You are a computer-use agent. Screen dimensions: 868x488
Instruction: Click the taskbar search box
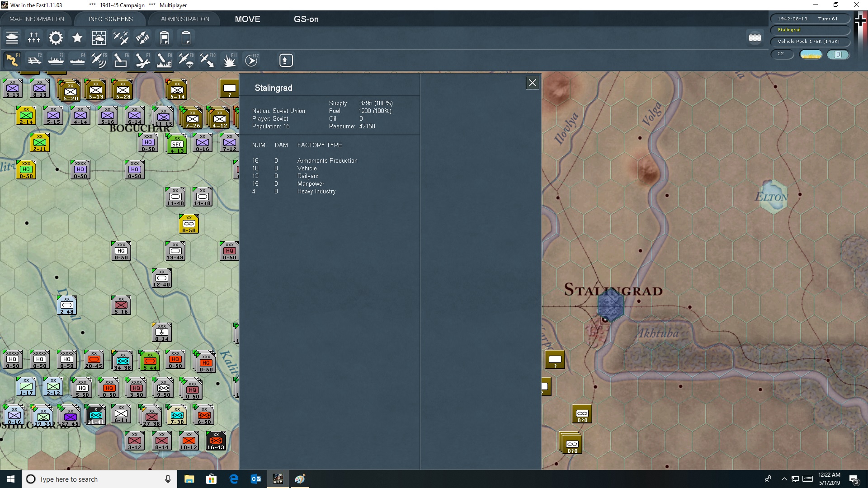[x=99, y=479]
